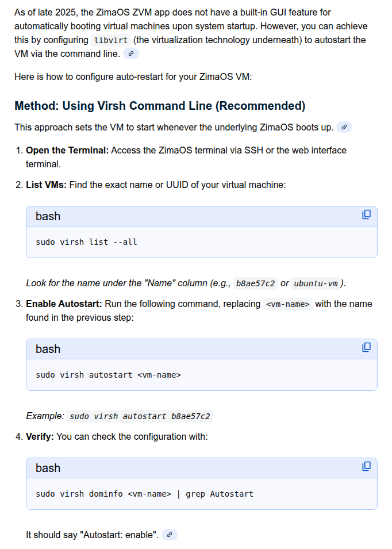Copy the 'sudo virsh list --all' code block
The height and width of the screenshot is (549, 392).
366,215
